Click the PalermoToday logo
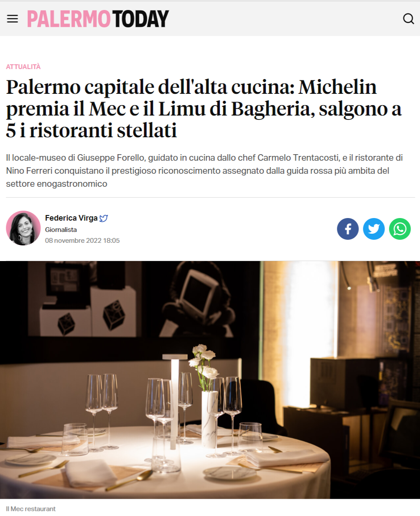Screen dimensions: 420x516 click(98, 19)
